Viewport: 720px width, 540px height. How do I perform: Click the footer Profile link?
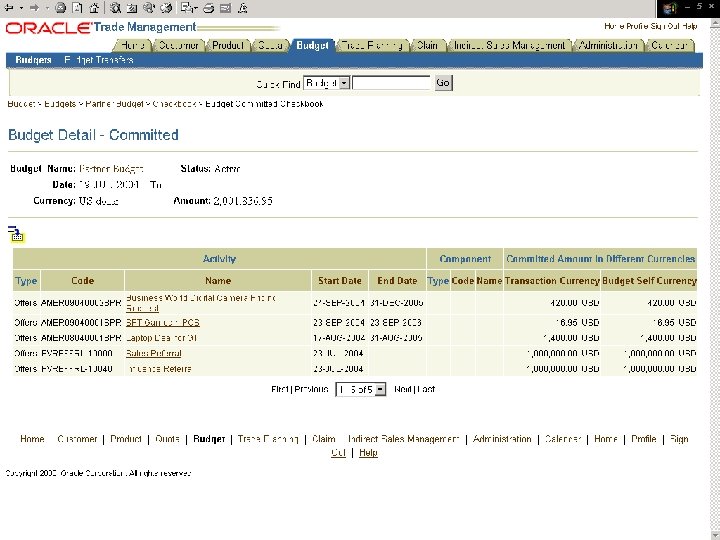[643, 439]
